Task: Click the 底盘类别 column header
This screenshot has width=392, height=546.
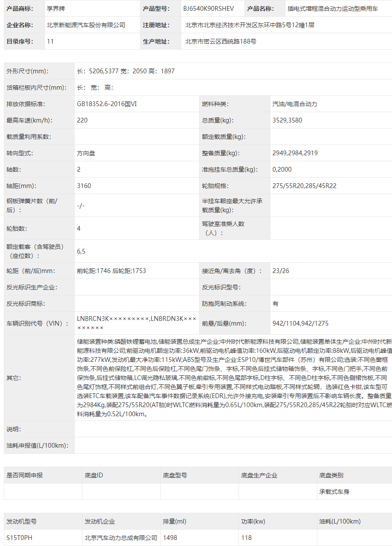Action: coord(331,475)
